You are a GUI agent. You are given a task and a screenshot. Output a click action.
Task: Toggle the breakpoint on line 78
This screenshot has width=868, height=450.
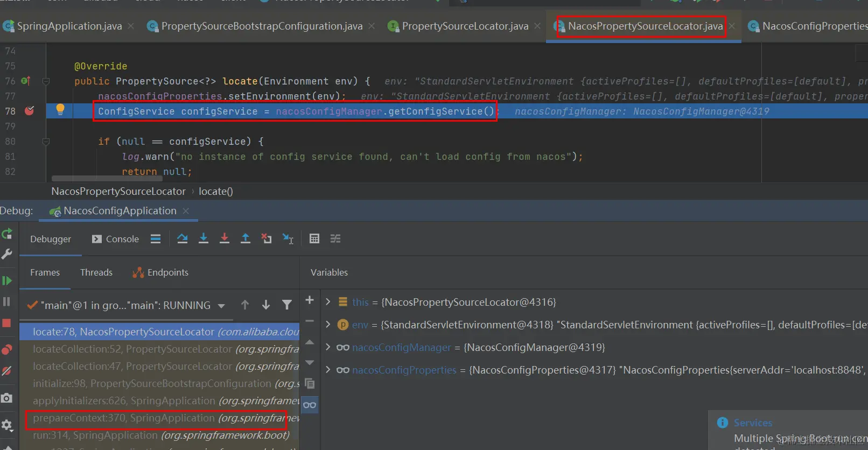pos(30,111)
